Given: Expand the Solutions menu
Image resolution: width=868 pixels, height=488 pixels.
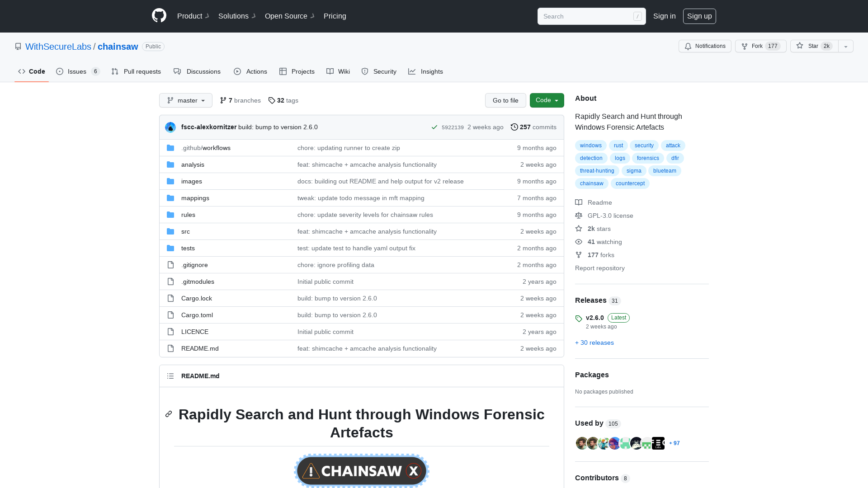Looking at the screenshot, I should [x=237, y=16].
